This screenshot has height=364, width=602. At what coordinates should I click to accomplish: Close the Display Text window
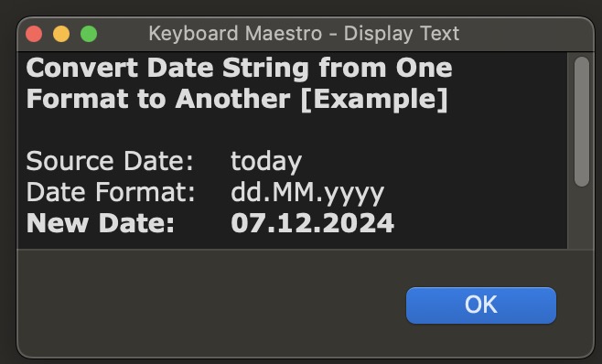(x=34, y=34)
